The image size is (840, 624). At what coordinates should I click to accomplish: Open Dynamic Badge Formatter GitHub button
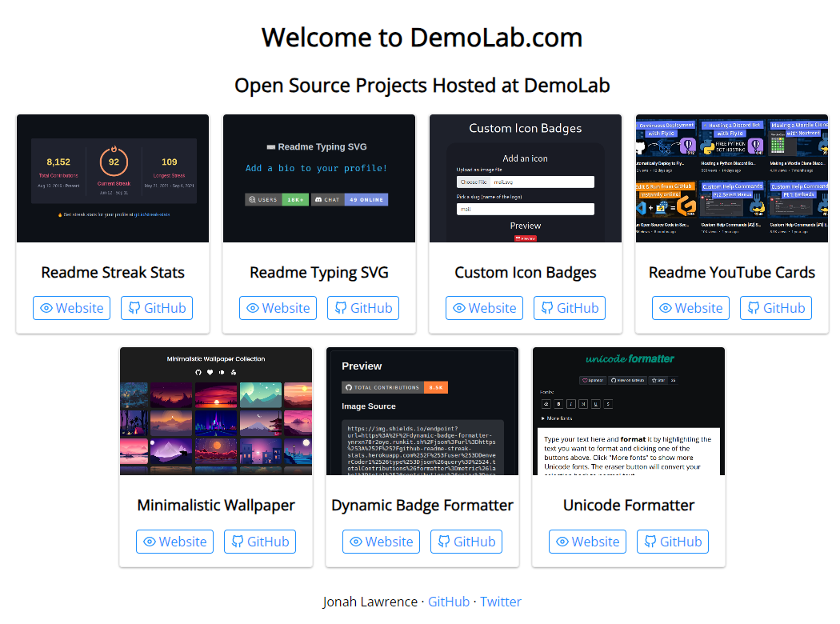(466, 542)
